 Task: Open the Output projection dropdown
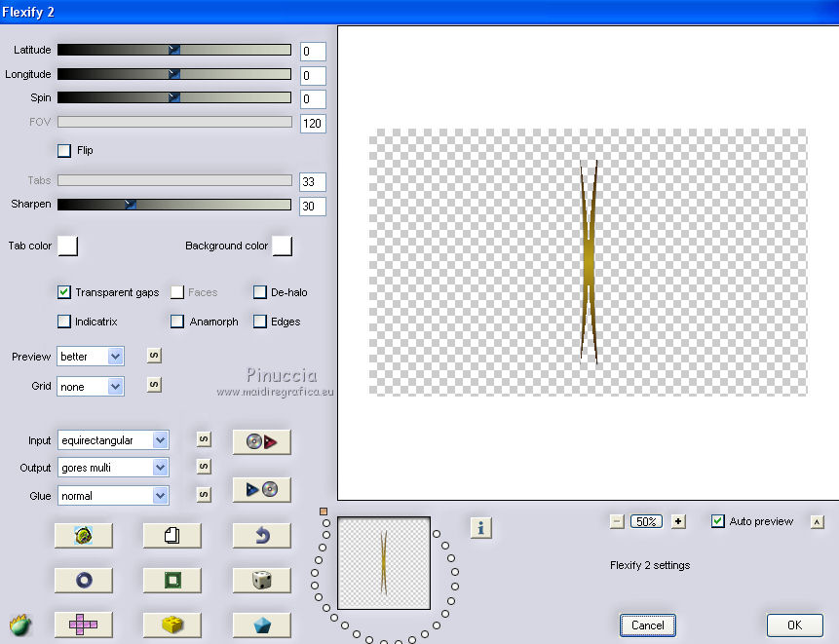coord(113,468)
